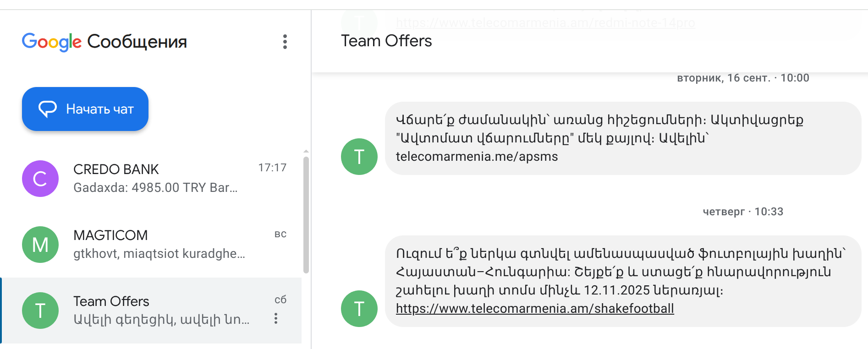Image resolution: width=868 pixels, height=349 pixels.
Task: Click the faded redmi-note-14pro link at top
Action: (545, 22)
